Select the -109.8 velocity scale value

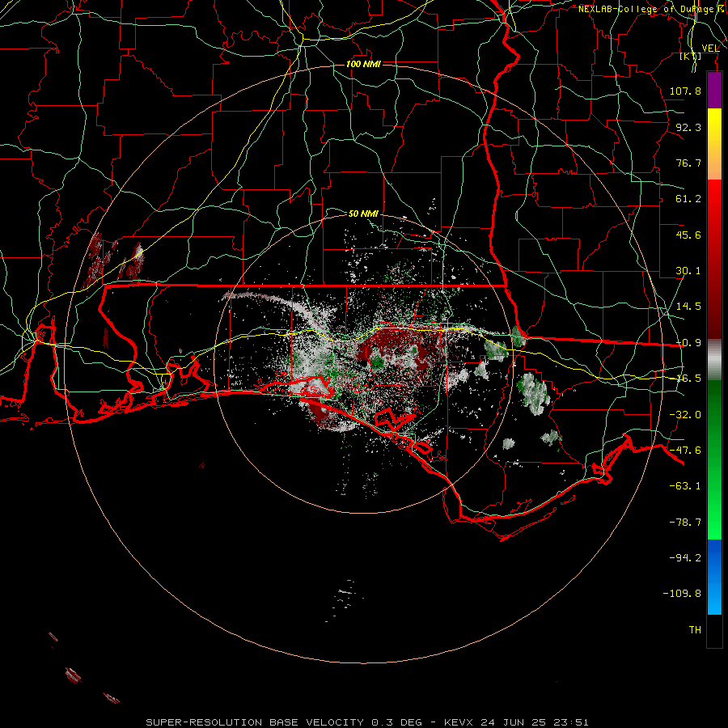click(x=682, y=594)
